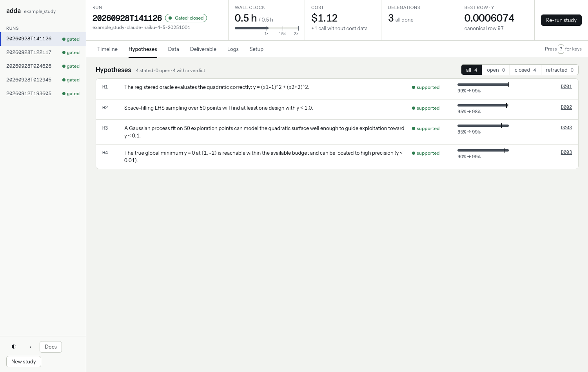Select run 20260928T141126 in sidebar

click(x=43, y=39)
